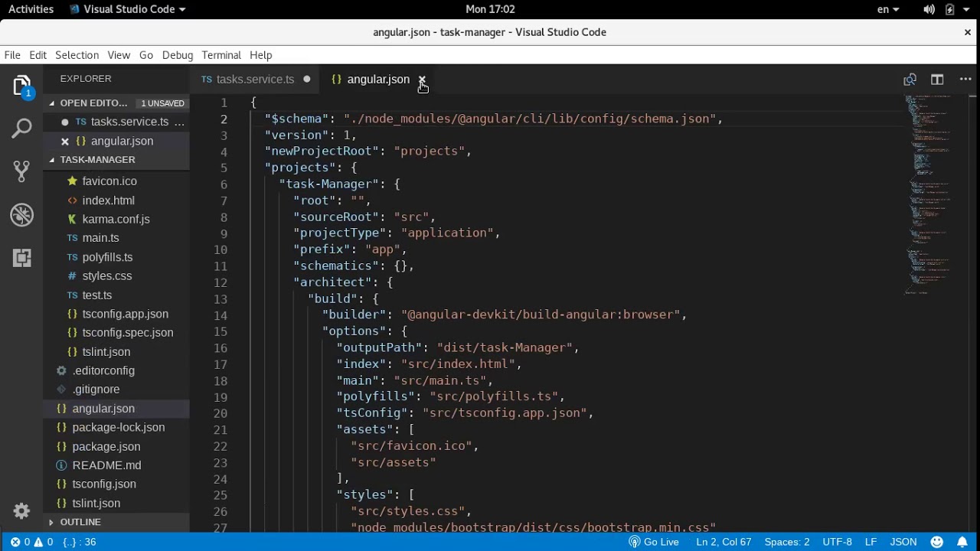Click line number 12 in the gutter
Image resolution: width=980 pixels, height=551 pixels.
point(220,282)
